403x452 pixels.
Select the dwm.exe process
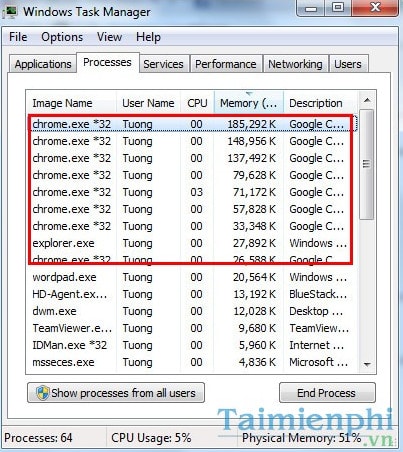coord(192,311)
